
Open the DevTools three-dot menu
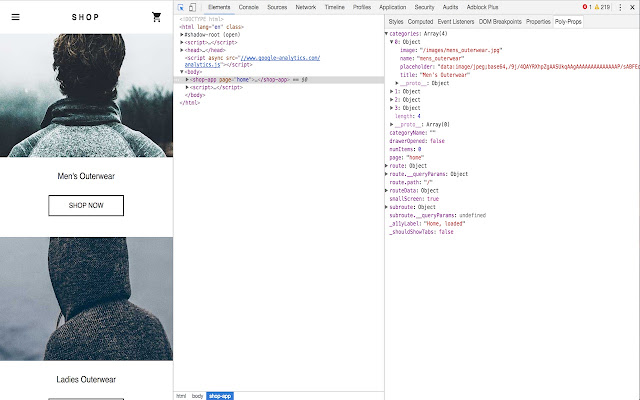pyautogui.click(x=620, y=7)
